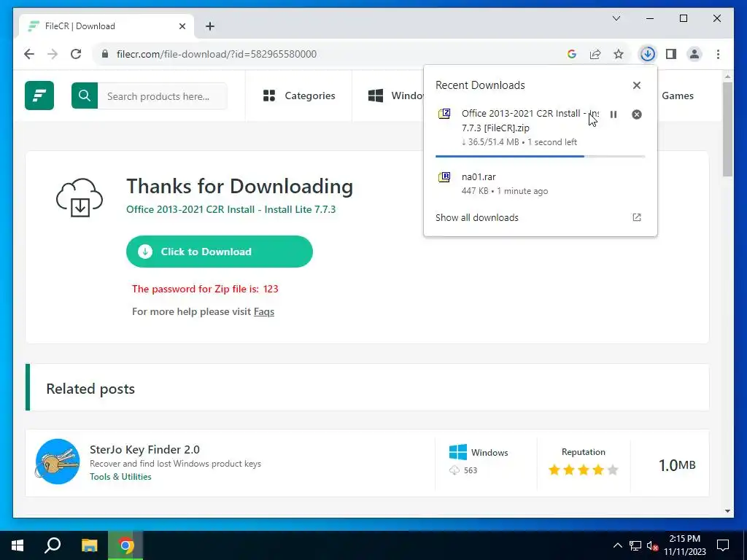Open the notification center icon
The width and height of the screenshot is (747, 560).
(x=723, y=545)
